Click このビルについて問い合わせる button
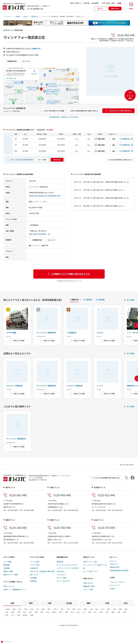 (x=118, y=111)
